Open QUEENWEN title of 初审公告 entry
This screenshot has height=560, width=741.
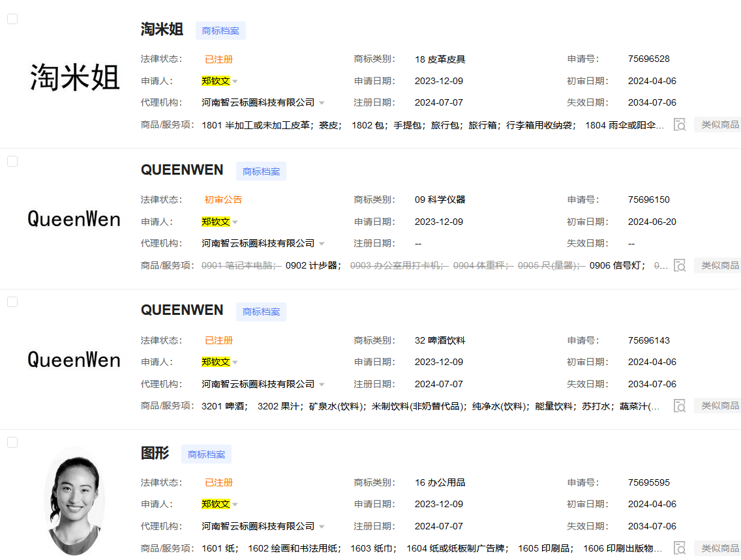pos(182,170)
